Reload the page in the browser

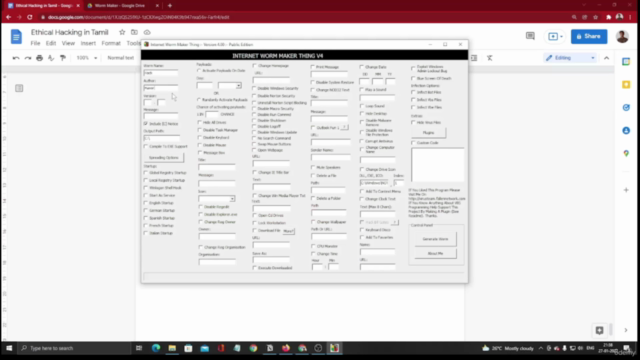coord(29,17)
